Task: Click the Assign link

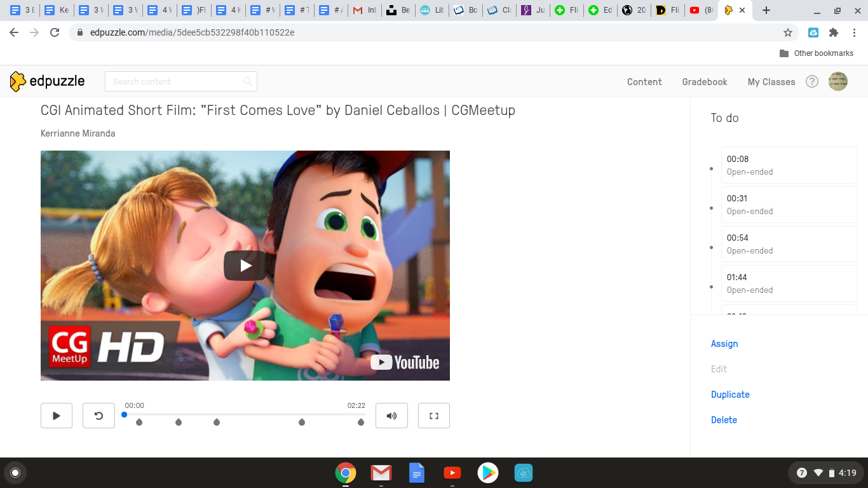Action: pyautogui.click(x=724, y=344)
